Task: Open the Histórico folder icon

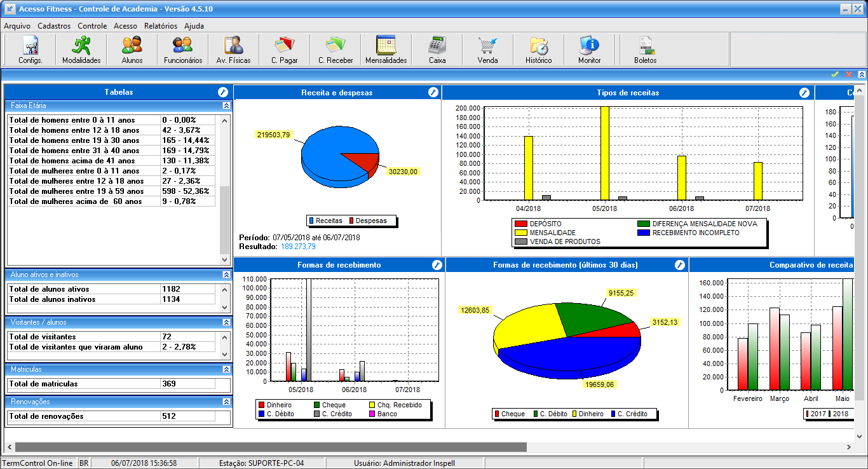Action: (x=539, y=50)
